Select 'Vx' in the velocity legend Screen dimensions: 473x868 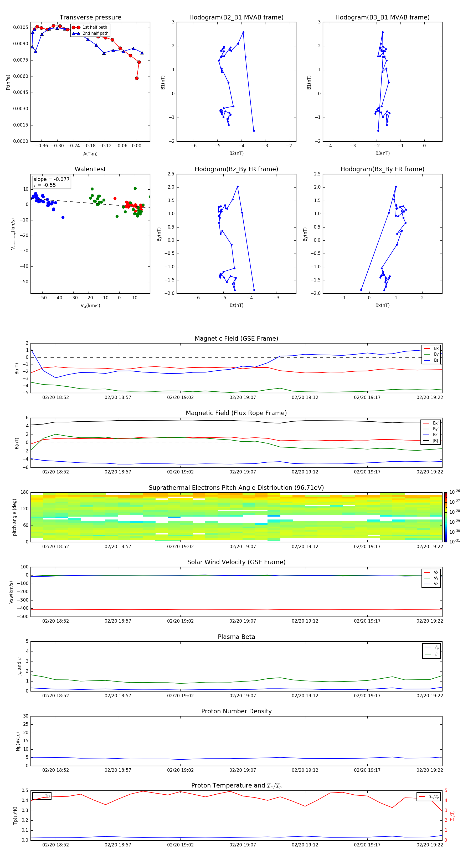431,572
